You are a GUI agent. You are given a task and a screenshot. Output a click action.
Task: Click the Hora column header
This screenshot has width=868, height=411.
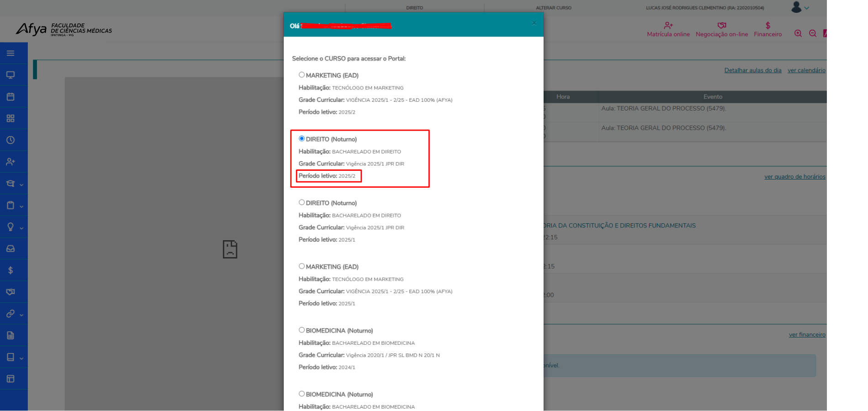coord(563,97)
